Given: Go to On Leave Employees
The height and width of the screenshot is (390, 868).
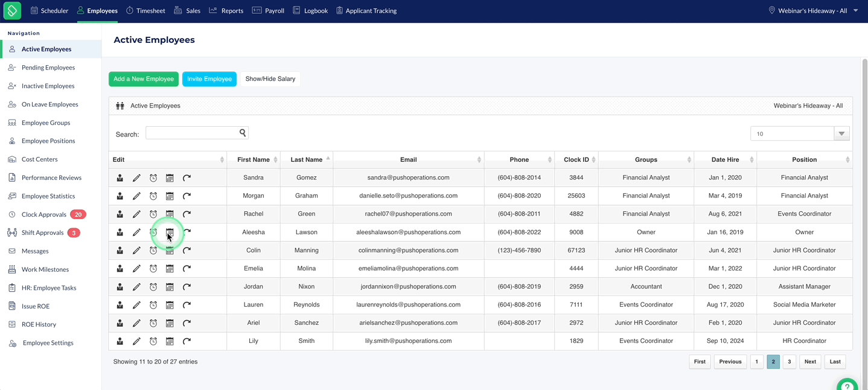Looking at the screenshot, I should point(51,104).
